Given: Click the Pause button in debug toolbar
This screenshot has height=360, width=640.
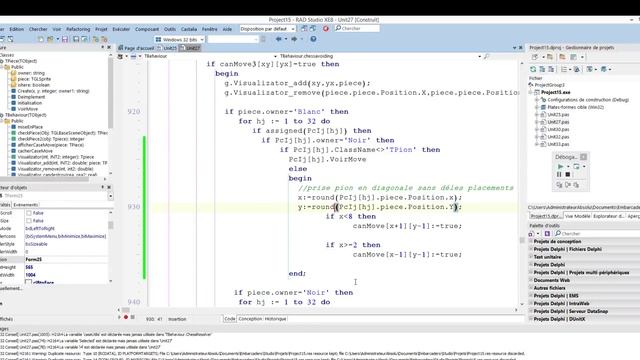Looking at the screenshot, I should [x=559, y=174].
